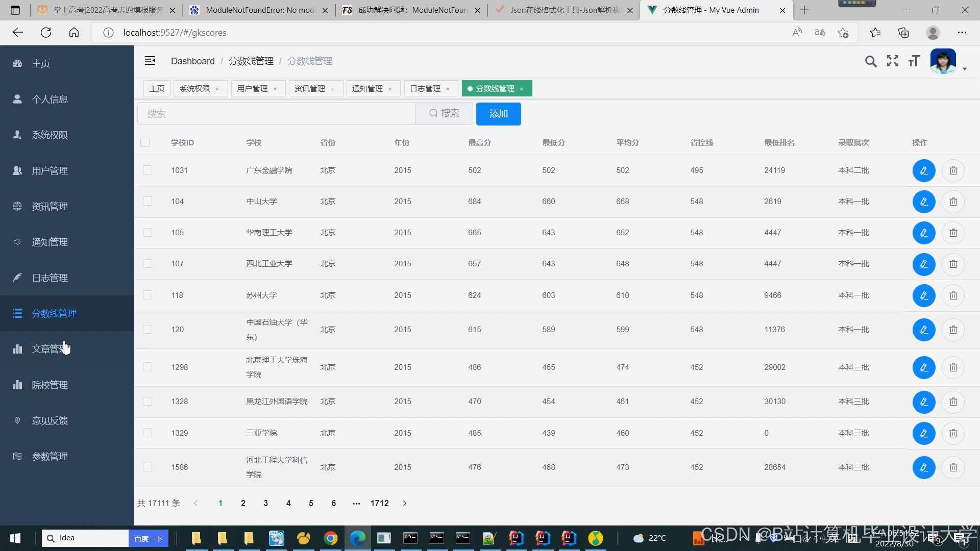Go to next page arrow
The height and width of the screenshot is (551, 980).
coord(405,503)
